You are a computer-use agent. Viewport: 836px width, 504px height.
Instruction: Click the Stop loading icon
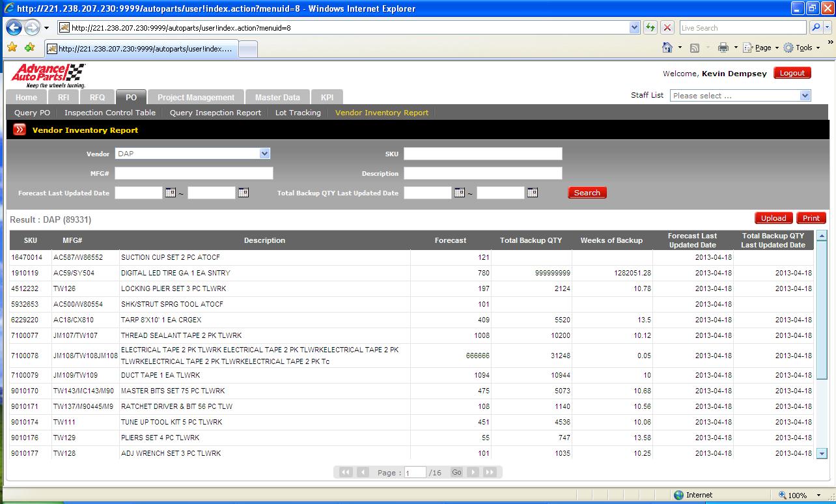[x=667, y=28]
